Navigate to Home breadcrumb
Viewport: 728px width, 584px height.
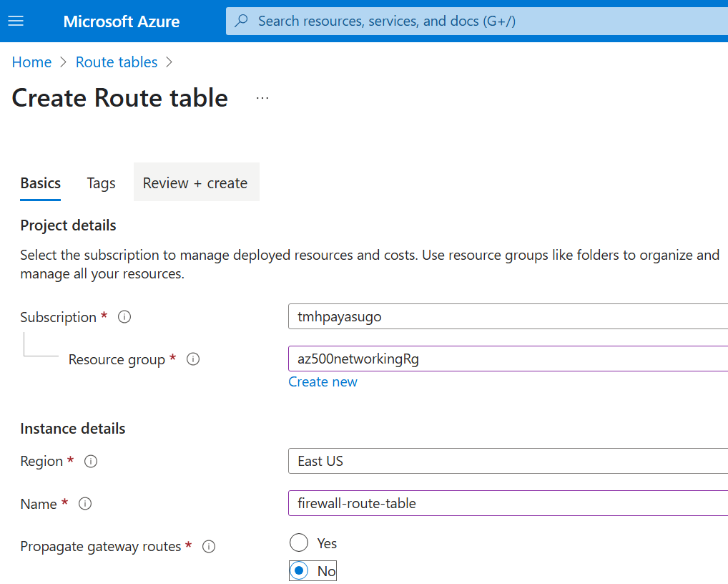tap(31, 62)
